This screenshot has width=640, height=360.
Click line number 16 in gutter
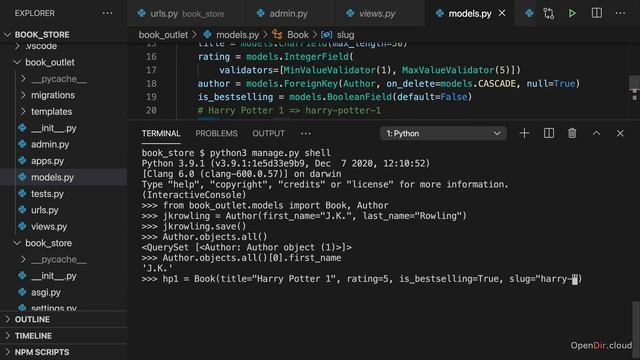click(151, 57)
